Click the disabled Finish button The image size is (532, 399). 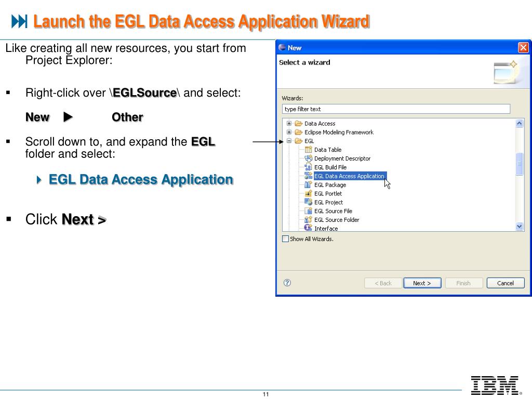463,283
